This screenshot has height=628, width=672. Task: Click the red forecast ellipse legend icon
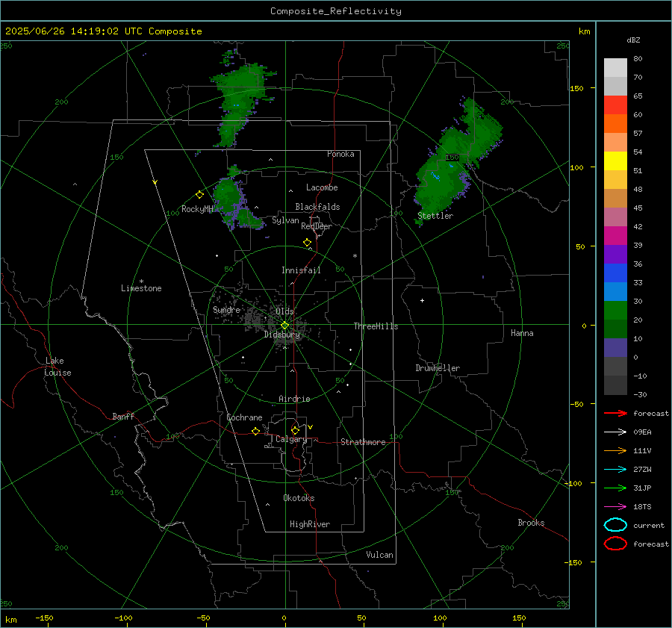coord(615,544)
